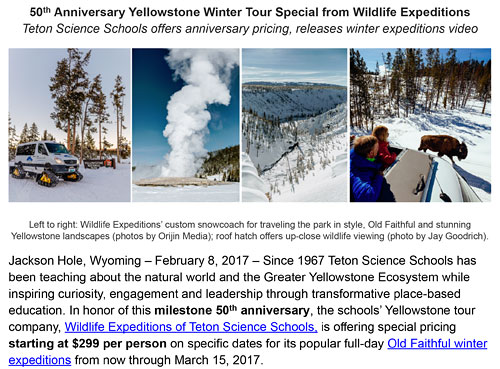This screenshot has width=500, height=369.
Task: Click the bison in the rightmost photo
Action: coord(443,147)
